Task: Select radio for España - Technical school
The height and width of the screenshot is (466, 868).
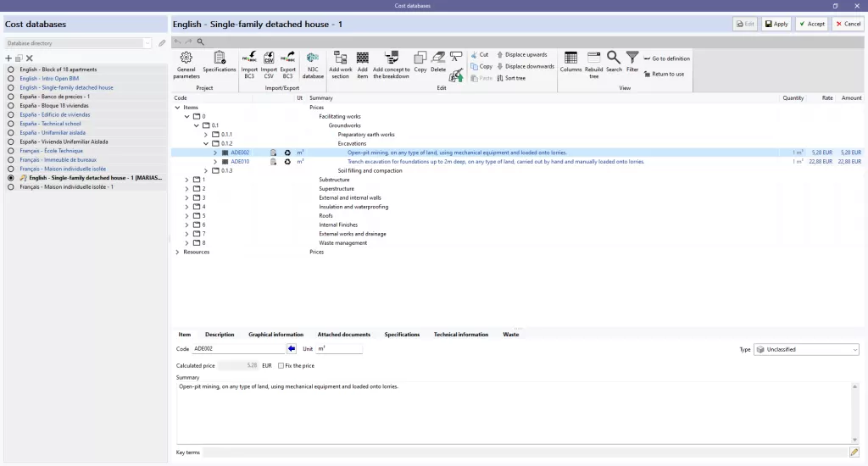Action: (x=10, y=124)
